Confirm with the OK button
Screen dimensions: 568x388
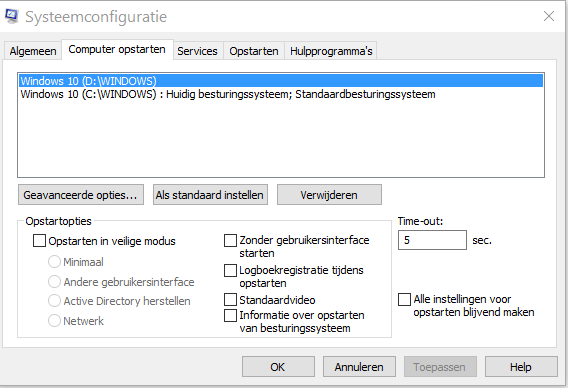click(278, 367)
